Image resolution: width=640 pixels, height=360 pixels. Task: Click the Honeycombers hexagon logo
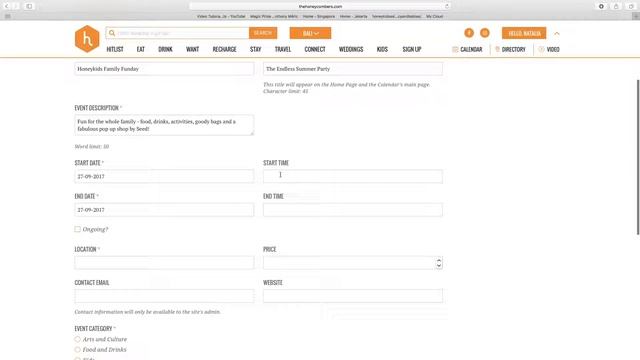[87, 39]
